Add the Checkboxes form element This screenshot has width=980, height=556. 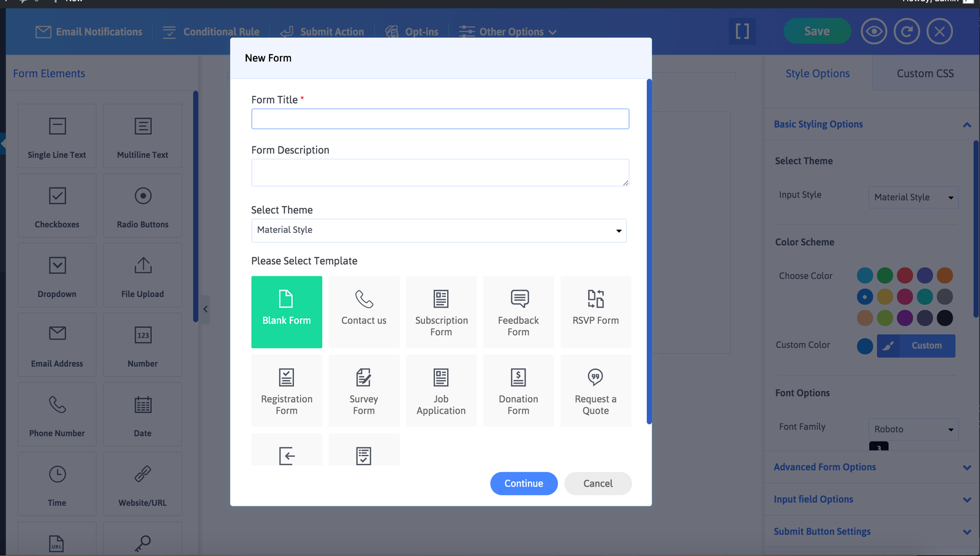click(57, 205)
